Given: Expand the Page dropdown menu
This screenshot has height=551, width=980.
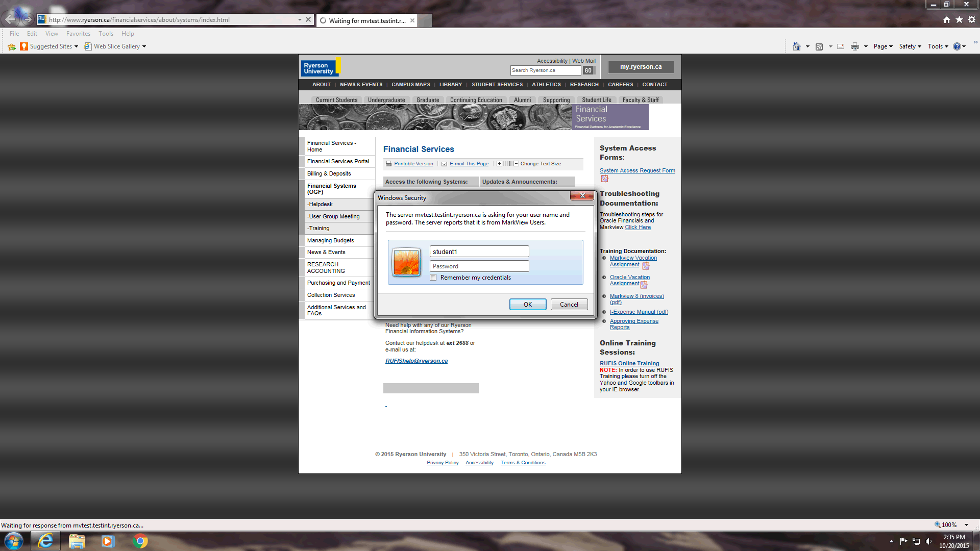Looking at the screenshot, I should 883,46.
